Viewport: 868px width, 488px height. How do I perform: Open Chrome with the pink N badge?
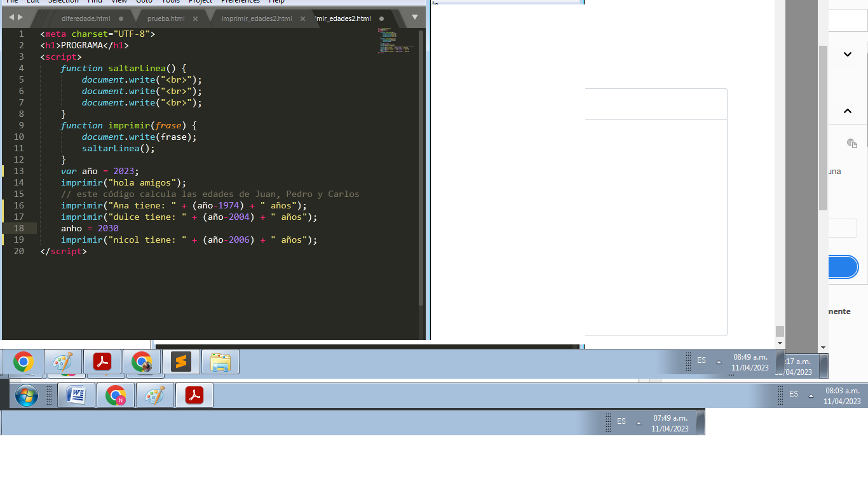(116, 396)
